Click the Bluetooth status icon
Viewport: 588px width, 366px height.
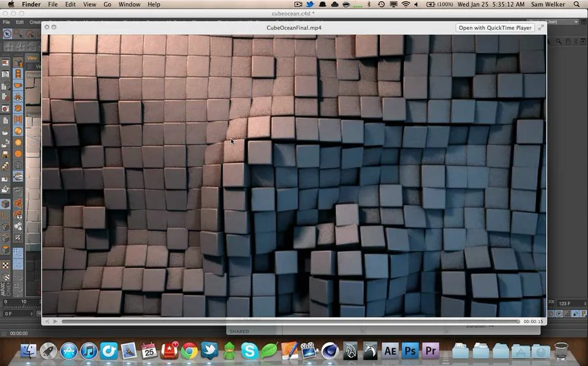369,4
